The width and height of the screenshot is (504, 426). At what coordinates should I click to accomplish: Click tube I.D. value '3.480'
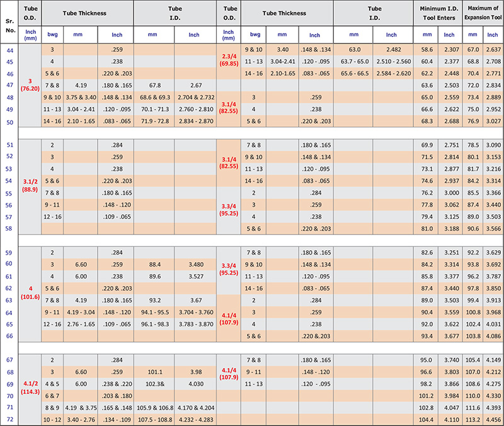(x=196, y=264)
